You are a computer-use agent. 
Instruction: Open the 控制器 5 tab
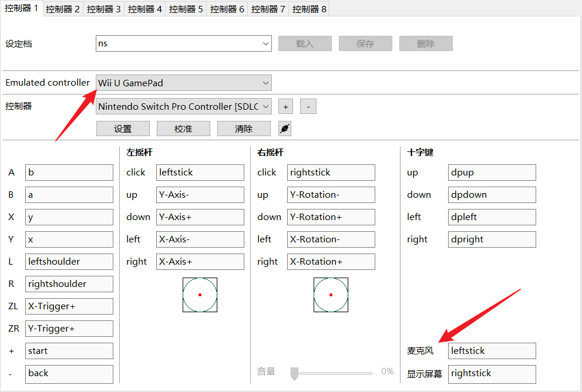click(x=186, y=9)
